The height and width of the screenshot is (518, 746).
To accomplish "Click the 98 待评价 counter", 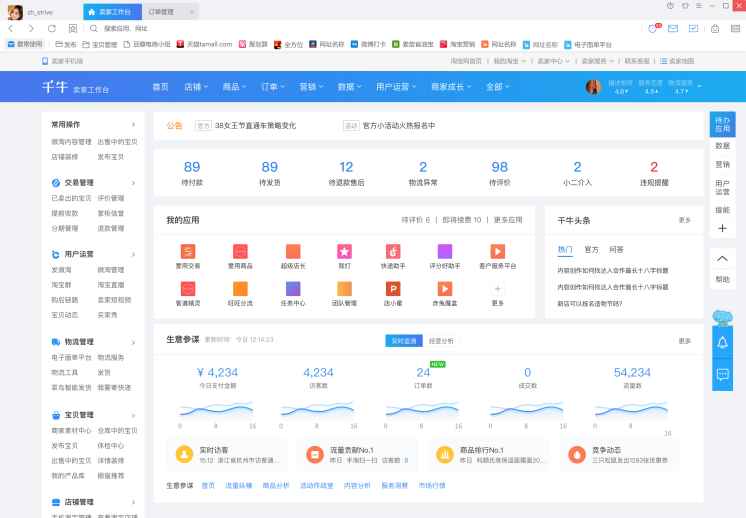I will click(500, 173).
